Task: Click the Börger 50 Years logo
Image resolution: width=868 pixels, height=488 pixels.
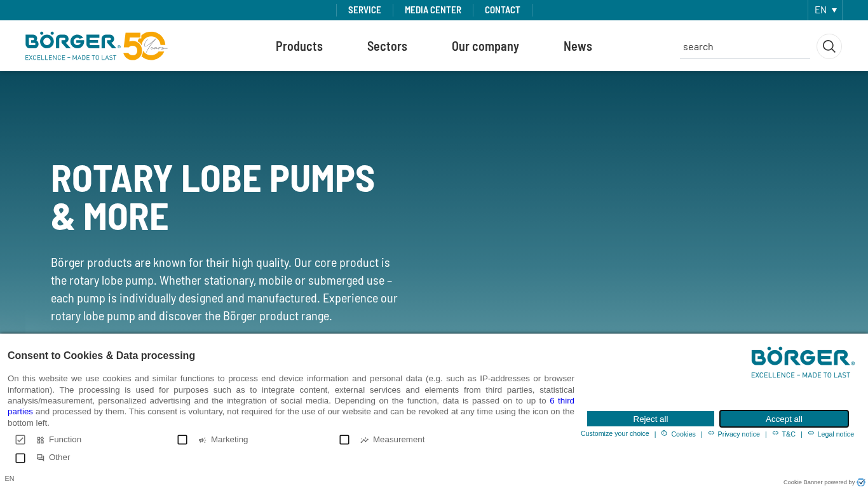Action: tap(96, 46)
